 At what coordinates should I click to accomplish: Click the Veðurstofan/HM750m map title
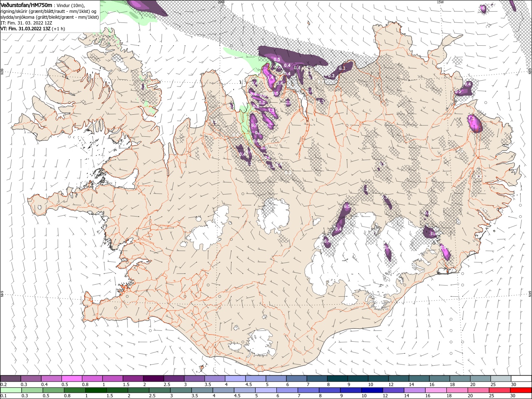pos(26,5)
